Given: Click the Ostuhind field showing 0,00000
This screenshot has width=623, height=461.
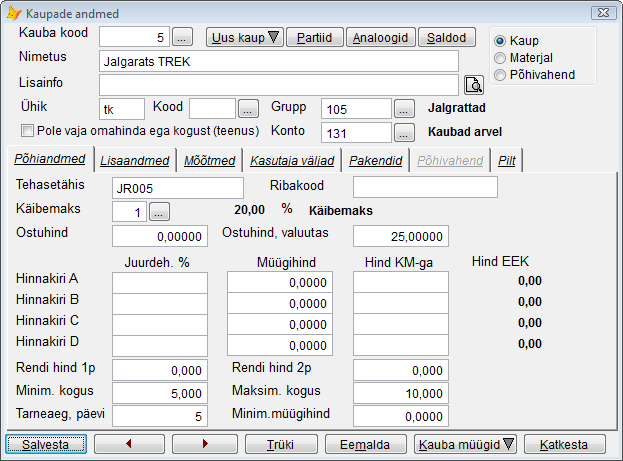Looking at the screenshot, I should tap(160, 236).
